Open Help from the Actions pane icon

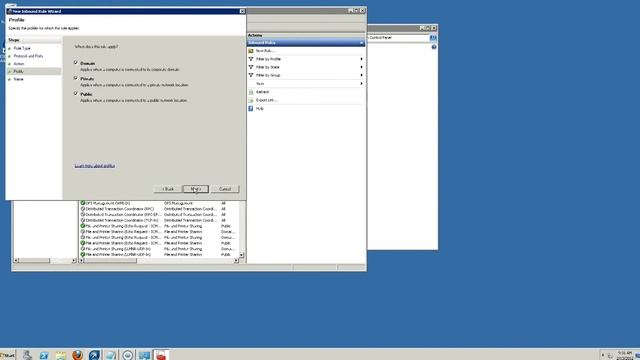click(x=251, y=109)
